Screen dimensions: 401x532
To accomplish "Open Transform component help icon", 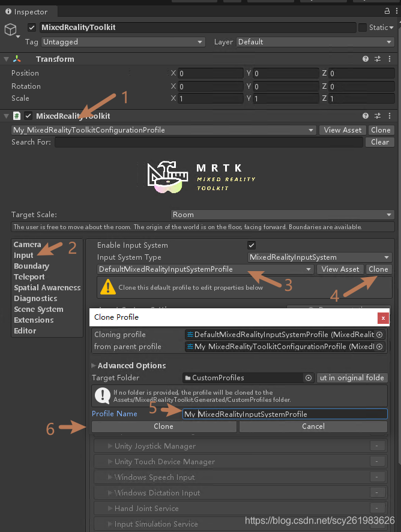I will click(x=366, y=59).
